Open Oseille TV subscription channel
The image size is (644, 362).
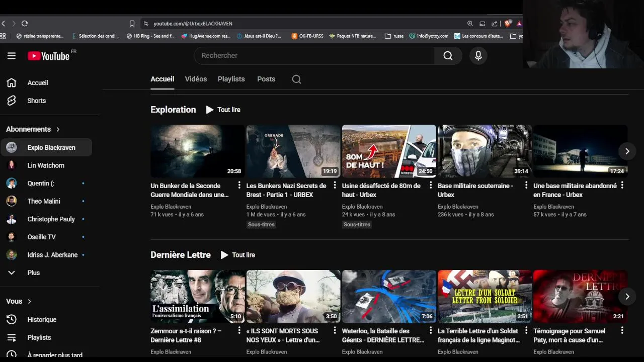[x=46, y=237]
